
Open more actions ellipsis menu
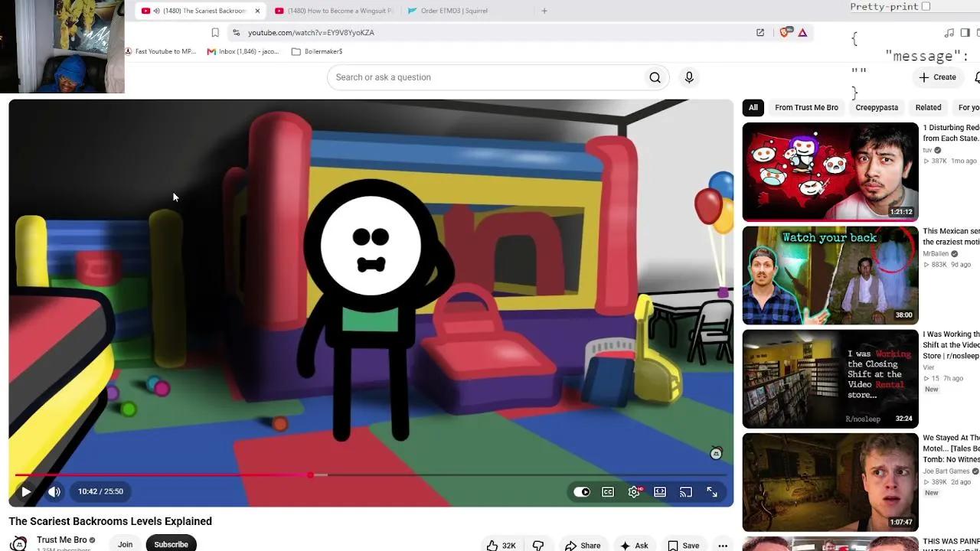pos(723,546)
